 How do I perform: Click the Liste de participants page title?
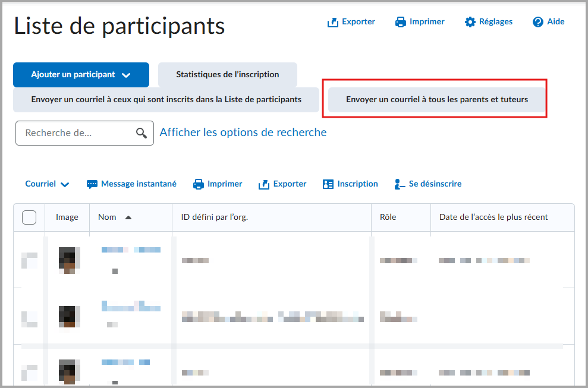[x=120, y=26]
